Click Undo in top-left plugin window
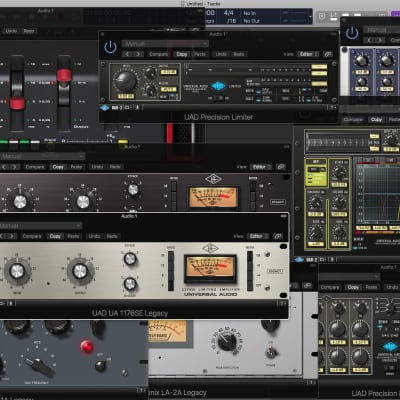This screenshot has height=400, width=400. pyautogui.click(x=11, y=31)
